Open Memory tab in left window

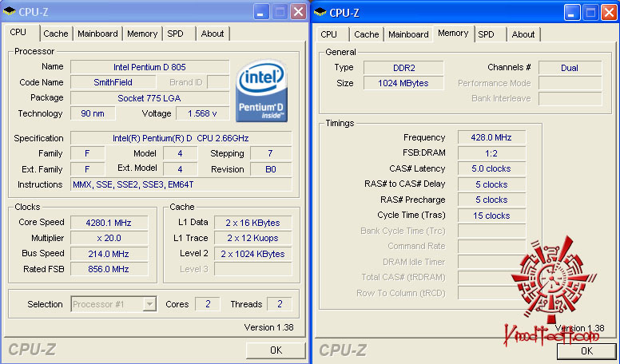coord(142,34)
